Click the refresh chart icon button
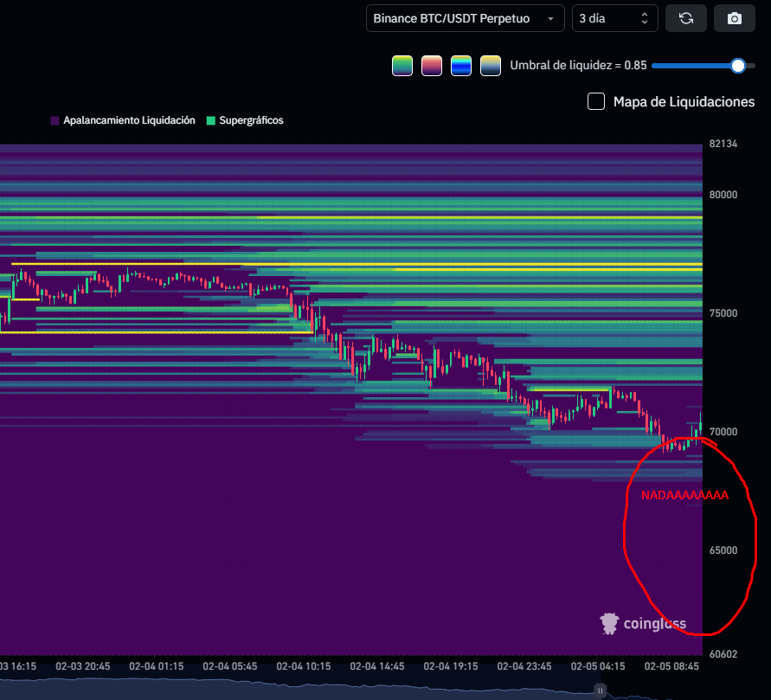Image resolution: width=771 pixels, height=700 pixels. coord(686,19)
